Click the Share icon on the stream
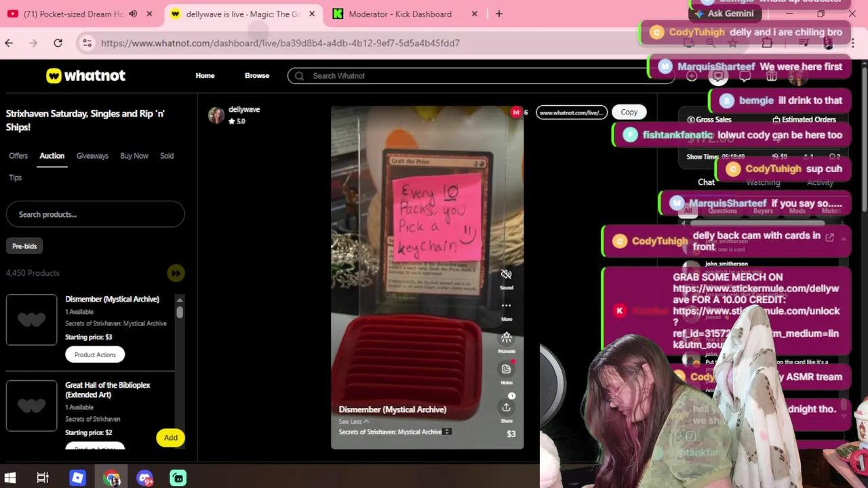 pyautogui.click(x=506, y=407)
